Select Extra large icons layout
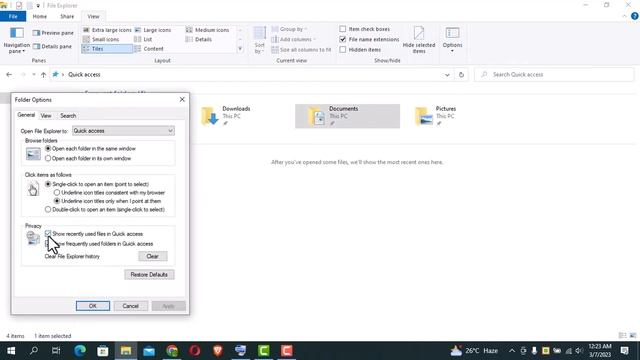 click(107, 30)
